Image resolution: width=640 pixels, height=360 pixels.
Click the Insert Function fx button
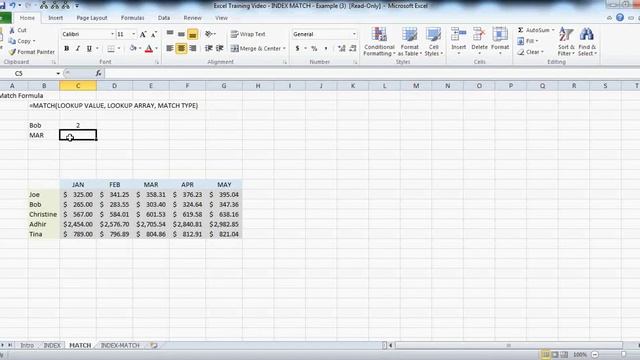(x=98, y=73)
